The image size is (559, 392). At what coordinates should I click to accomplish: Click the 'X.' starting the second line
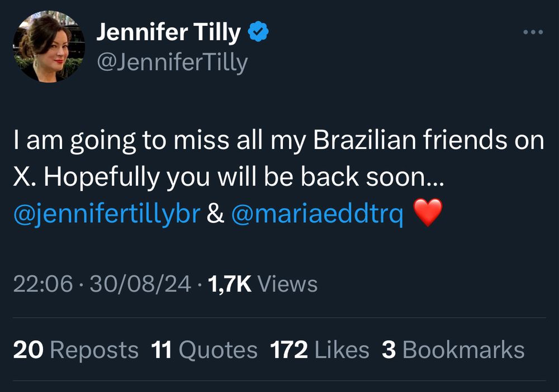(25, 177)
